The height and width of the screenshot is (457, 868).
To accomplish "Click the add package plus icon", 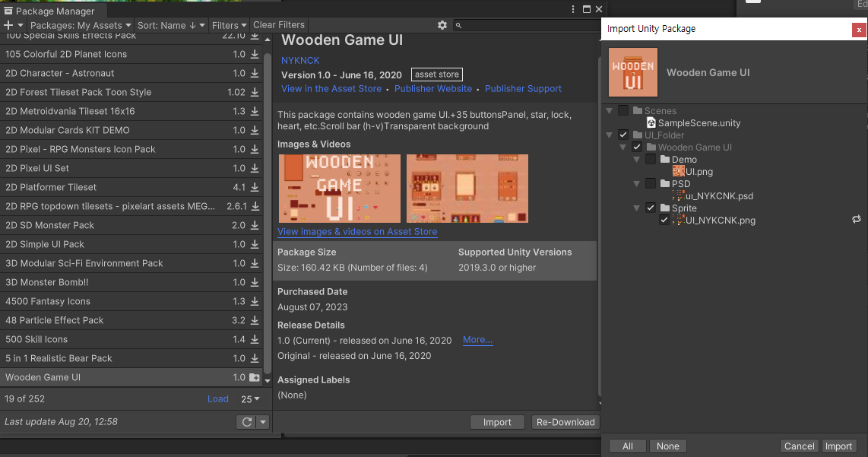I will (8, 25).
